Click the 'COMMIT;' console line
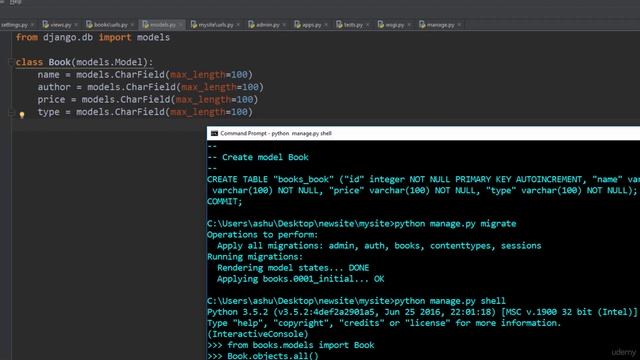640x360 pixels. (224, 202)
